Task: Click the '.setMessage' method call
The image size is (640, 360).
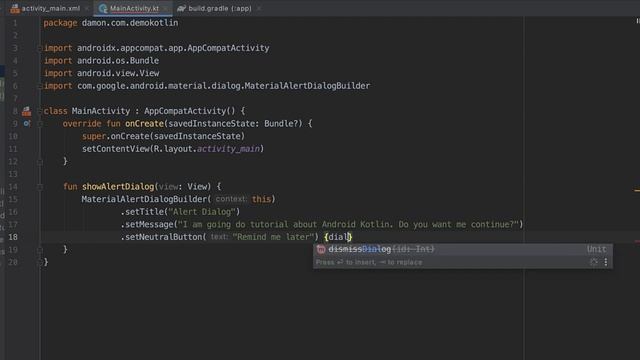Action: [147, 224]
